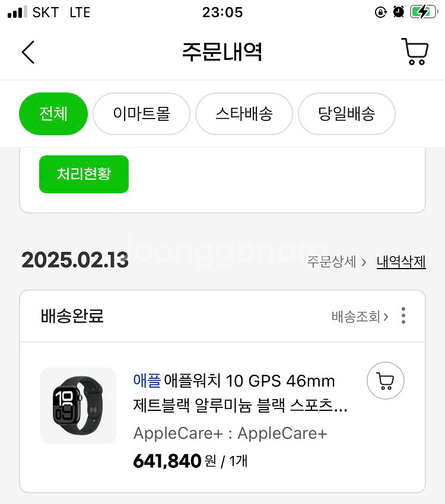Viewport: 445px width, 504px height.
Task: Open 배송조회 delivery tracking
Action: [360, 317]
